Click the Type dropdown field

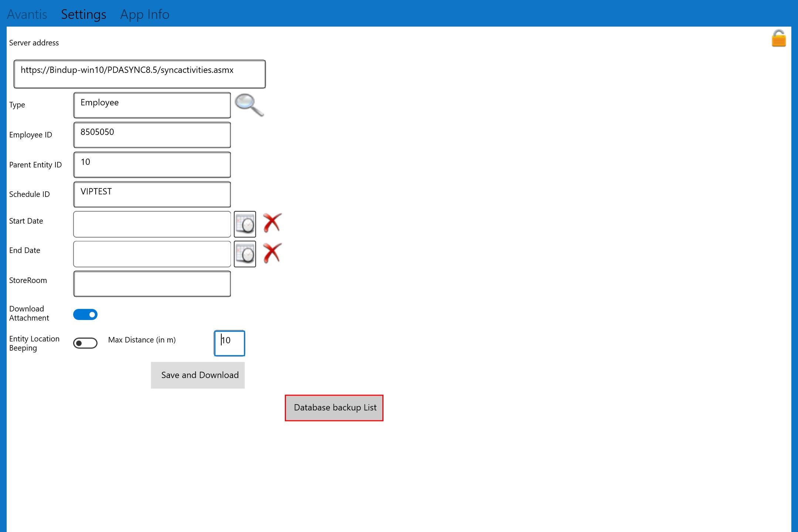tap(151, 105)
